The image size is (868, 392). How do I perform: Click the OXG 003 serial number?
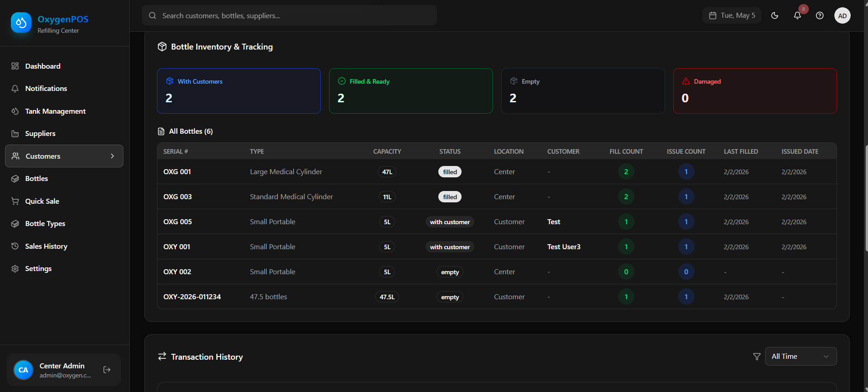coord(178,196)
